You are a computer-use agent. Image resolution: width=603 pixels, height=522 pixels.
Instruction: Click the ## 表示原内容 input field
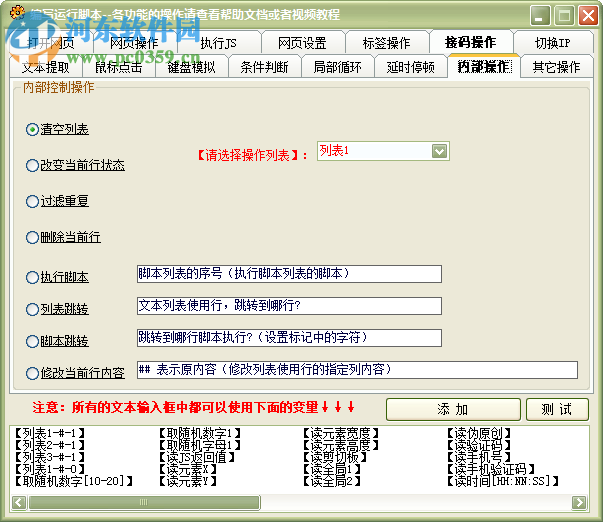point(357,370)
